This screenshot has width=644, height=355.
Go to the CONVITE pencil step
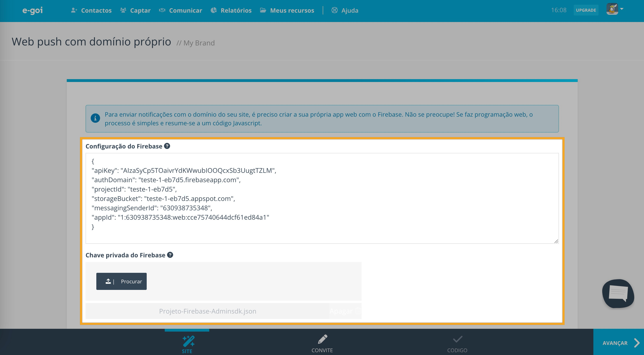point(322,343)
